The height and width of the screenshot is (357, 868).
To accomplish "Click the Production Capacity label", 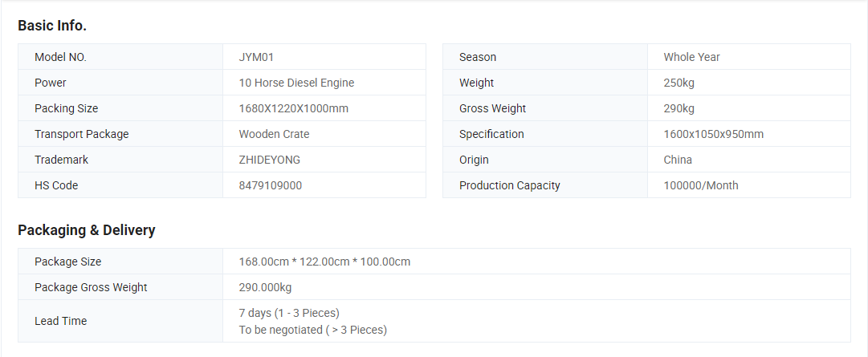I will (x=510, y=185).
